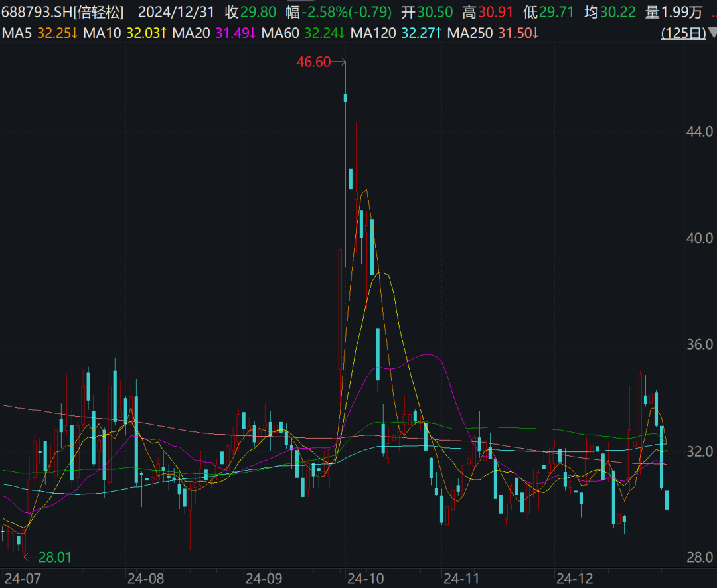
Task: Select the MA10 32.03 indicator label
Action: 125,33
